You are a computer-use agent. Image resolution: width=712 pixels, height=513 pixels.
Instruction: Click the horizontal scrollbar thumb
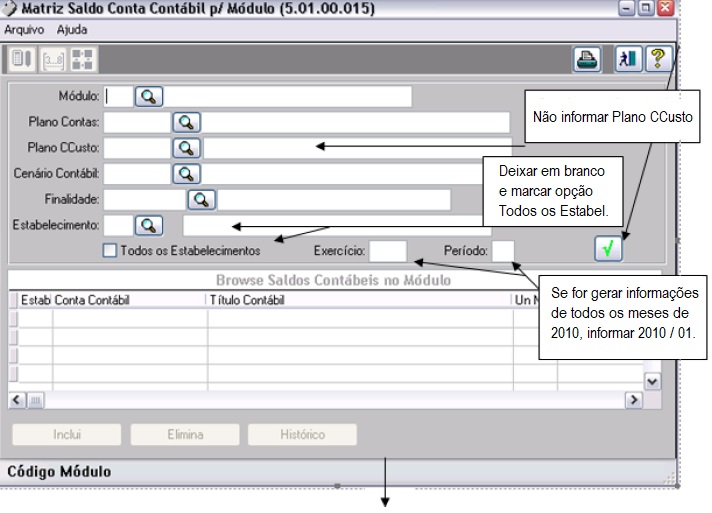[35, 400]
